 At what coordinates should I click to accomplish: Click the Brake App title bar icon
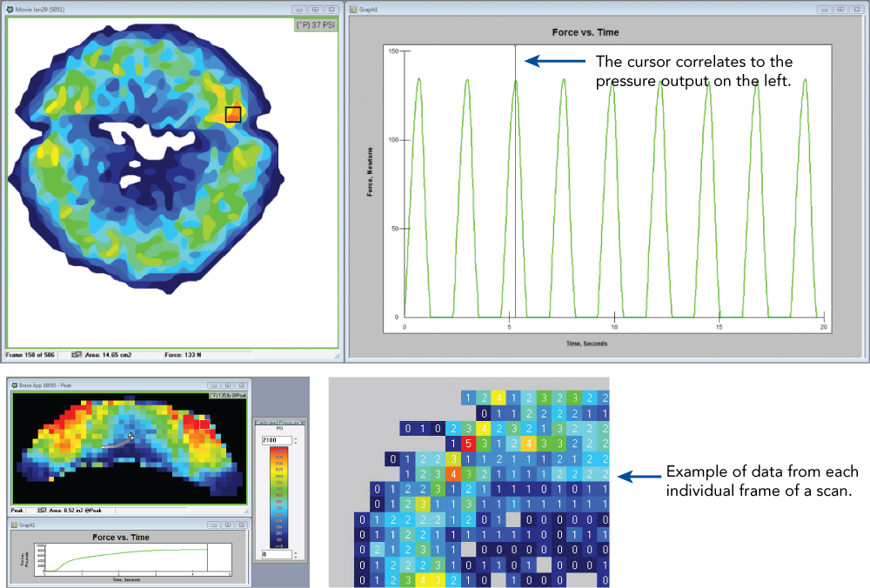pyautogui.click(x=14, y=386)
